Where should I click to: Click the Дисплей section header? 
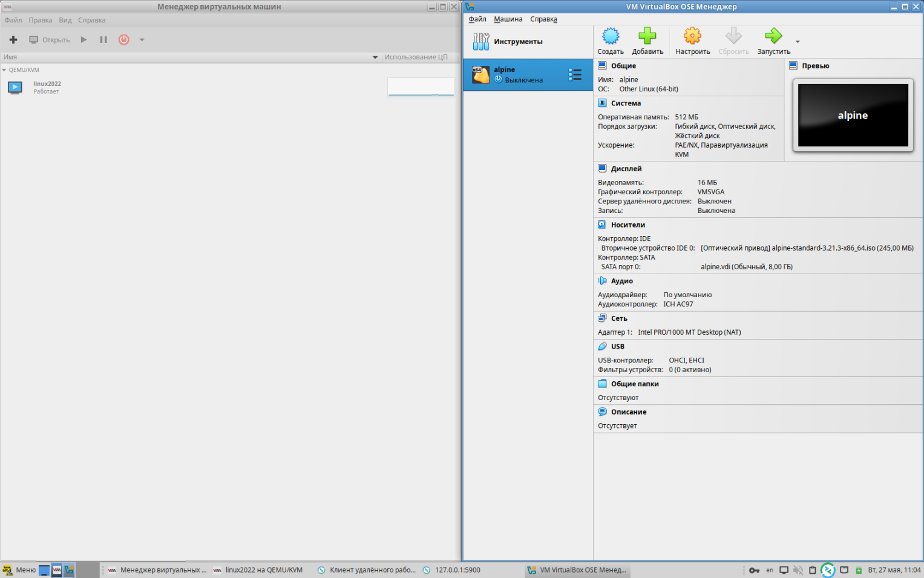coord(626,169)
